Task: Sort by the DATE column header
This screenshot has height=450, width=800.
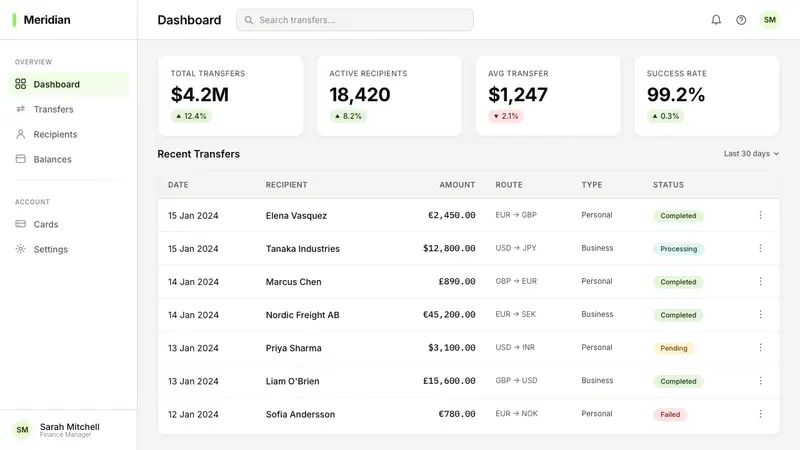Action: click(178, 185)
